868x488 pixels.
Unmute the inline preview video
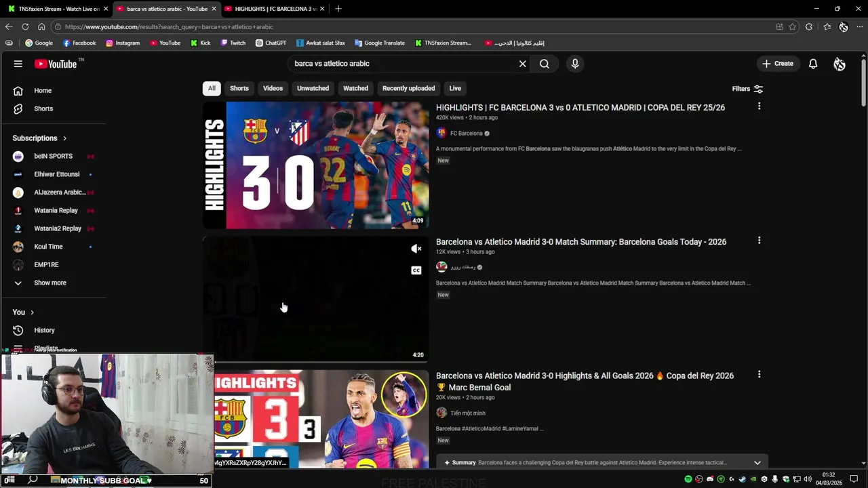coord(416,249)
